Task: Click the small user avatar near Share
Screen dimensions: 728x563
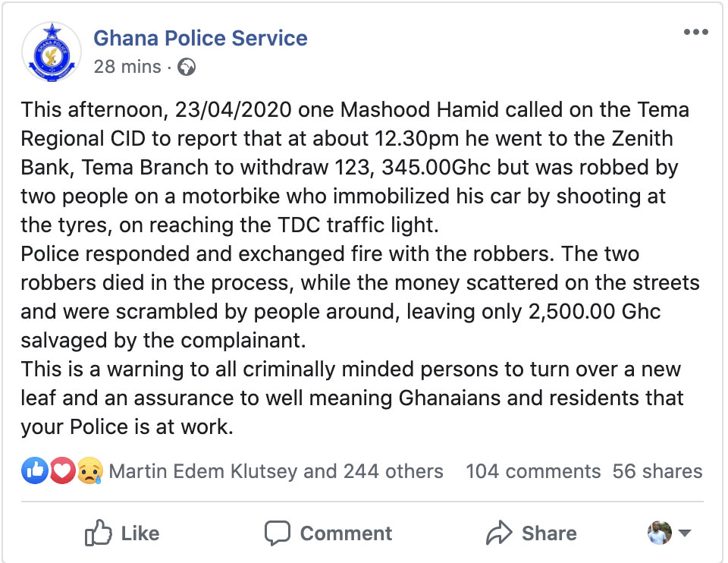Action: click(x=660, y=533)
